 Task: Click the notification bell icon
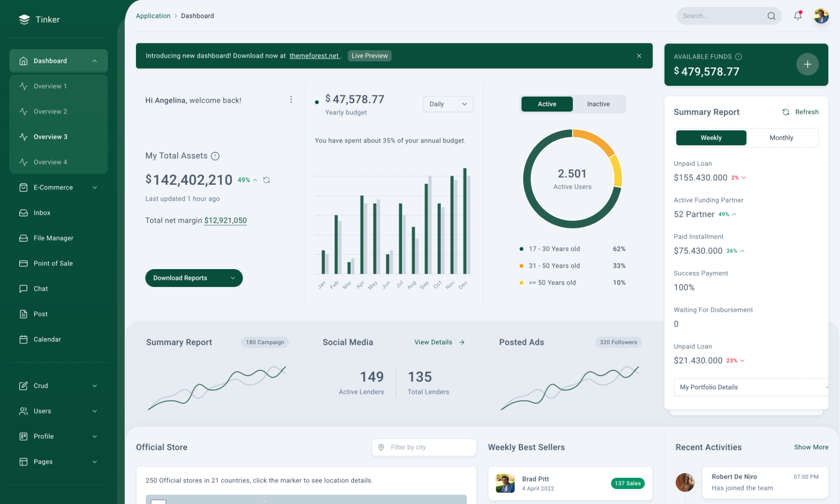click(797, 16)
